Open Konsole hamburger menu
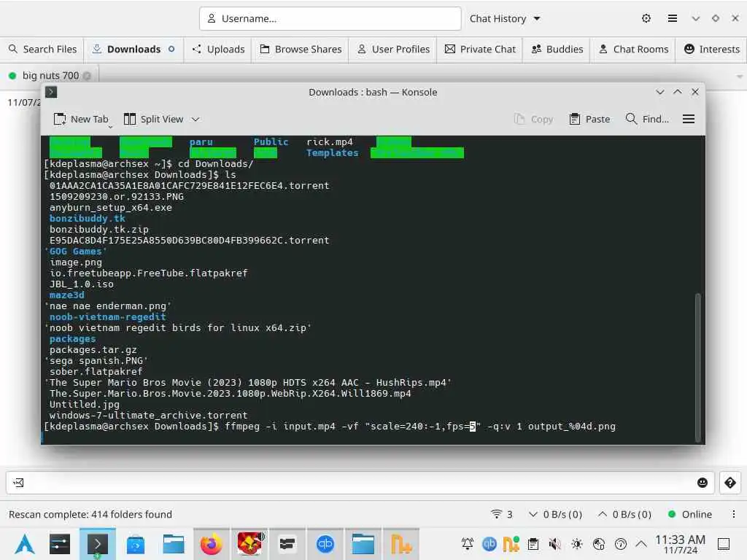This screenshot has width=747, height=560. 689,119
